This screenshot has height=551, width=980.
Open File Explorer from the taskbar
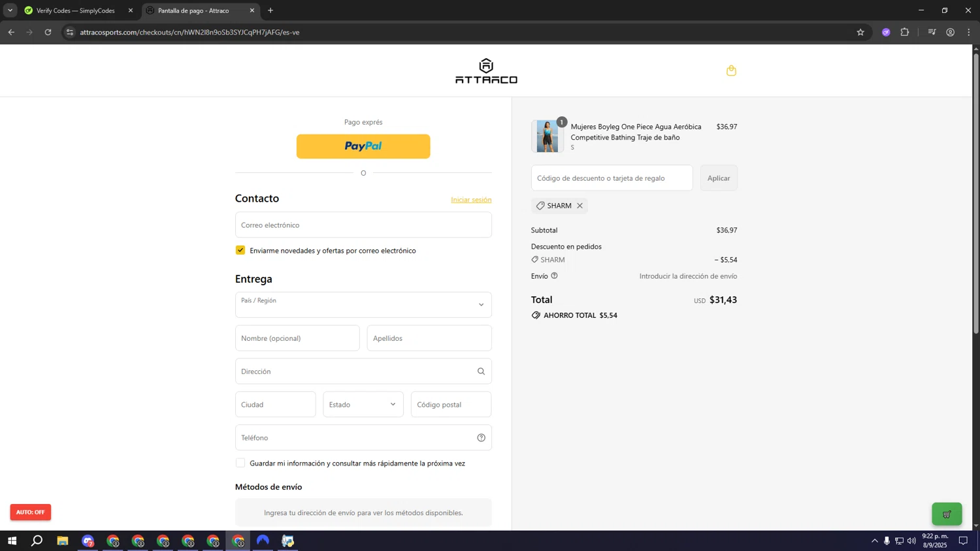tap(63, 541)
